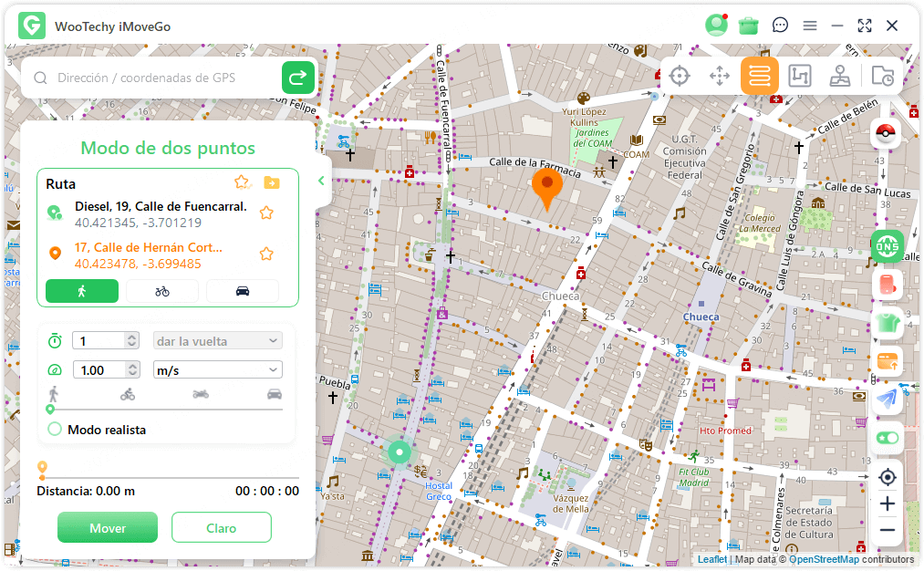The image size is (924, 571).
Task: Switch to the bicycle travel mode tab
Action: pos(161,291)
